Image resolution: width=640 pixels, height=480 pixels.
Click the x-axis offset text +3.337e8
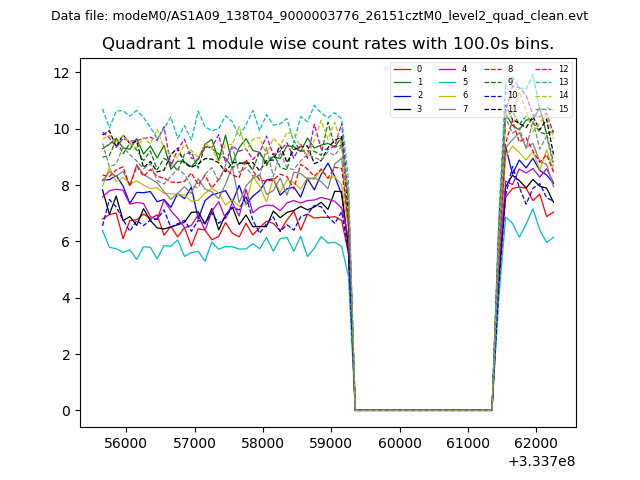click(x=542, y=461)
